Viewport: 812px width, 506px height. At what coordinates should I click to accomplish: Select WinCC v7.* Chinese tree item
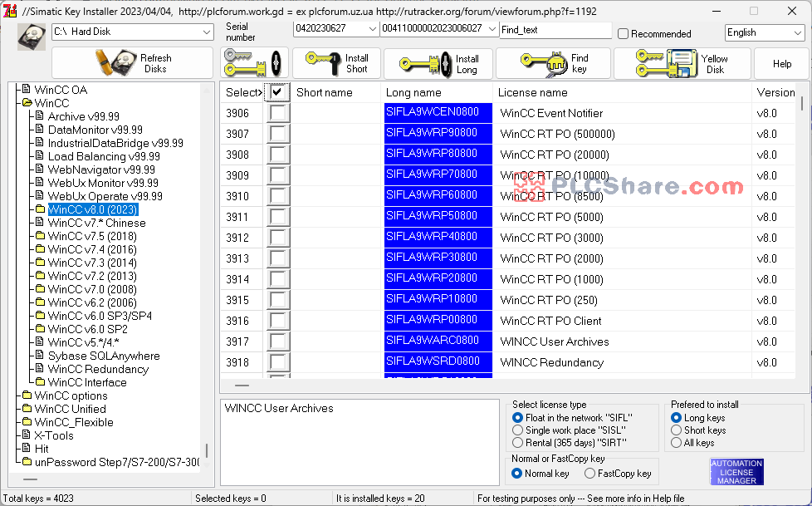coord(96,223)
